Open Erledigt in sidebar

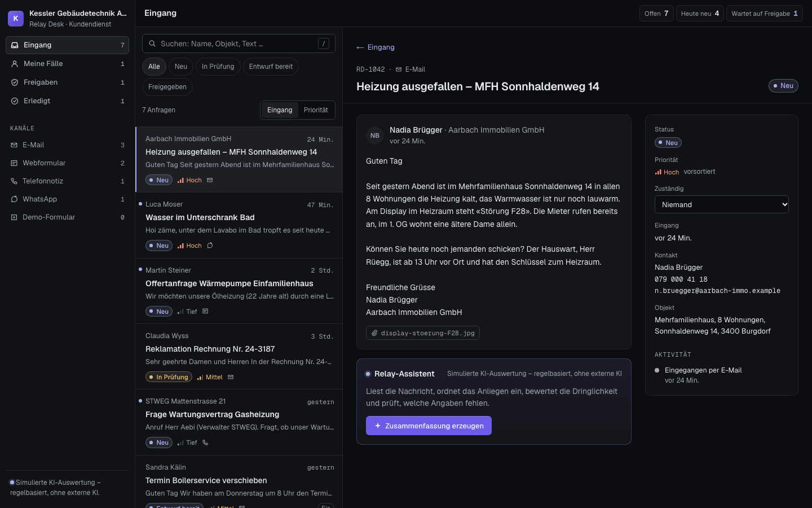67,101
